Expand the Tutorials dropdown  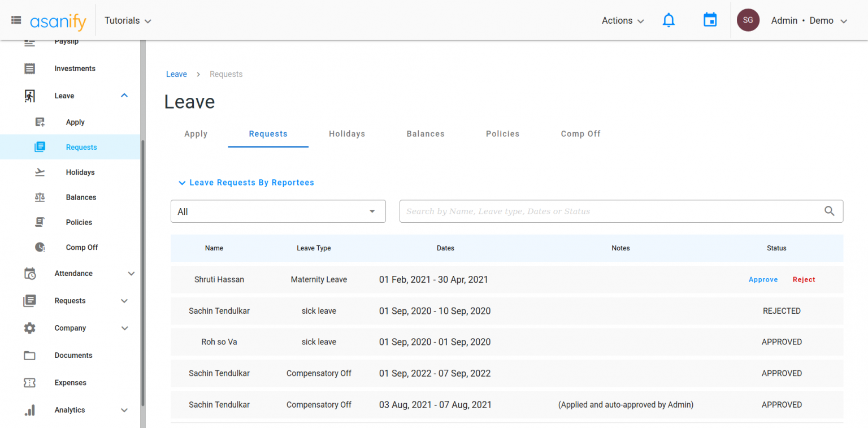(128, 20)
